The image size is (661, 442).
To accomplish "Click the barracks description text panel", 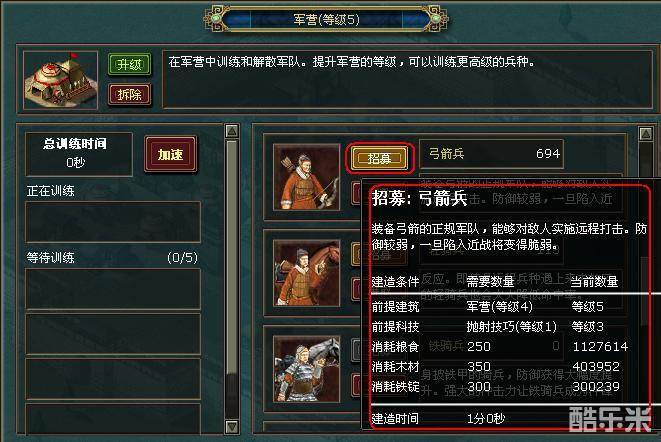I will click(x=407, y=80).
